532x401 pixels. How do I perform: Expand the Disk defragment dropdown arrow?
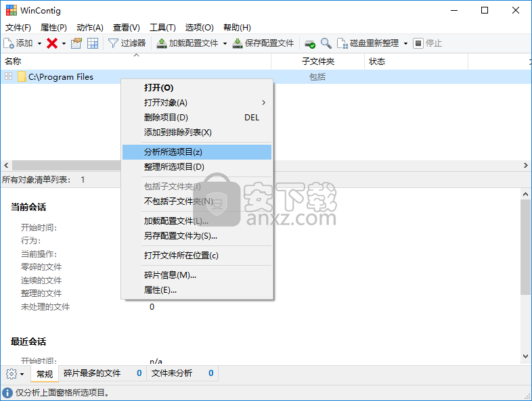pos(405,43)
